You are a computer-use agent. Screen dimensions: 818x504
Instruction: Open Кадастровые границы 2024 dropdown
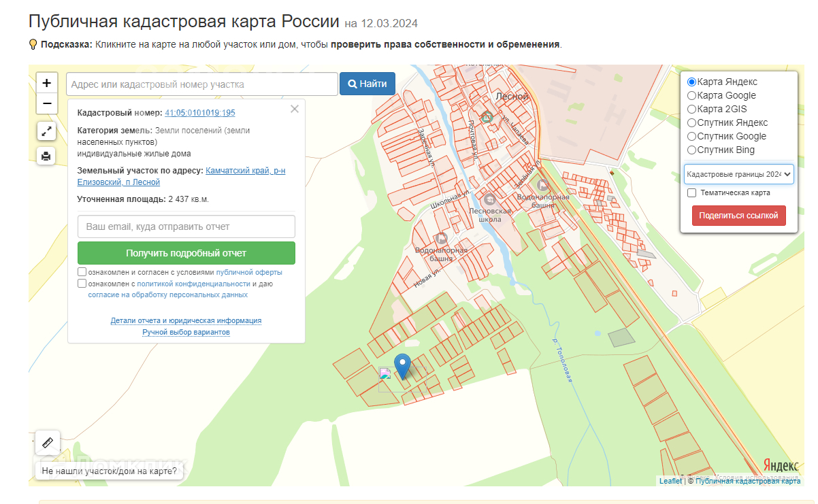coord(738,174)
